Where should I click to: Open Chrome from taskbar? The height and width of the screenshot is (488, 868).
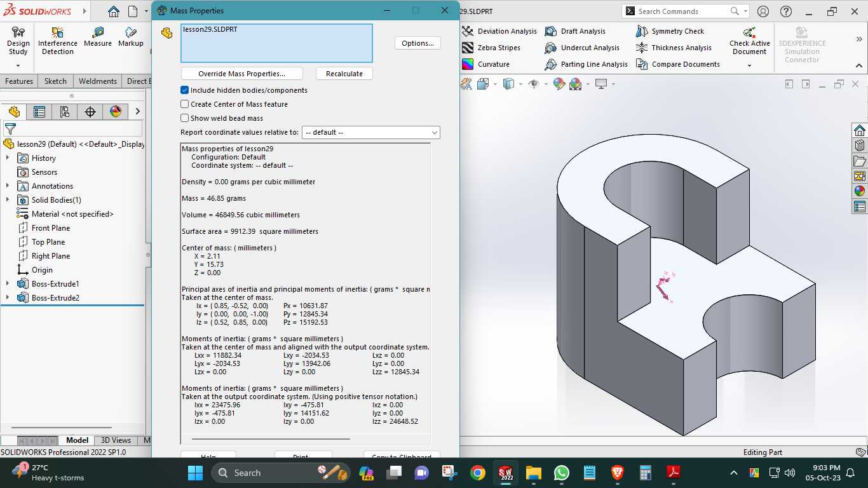(478, 473)
